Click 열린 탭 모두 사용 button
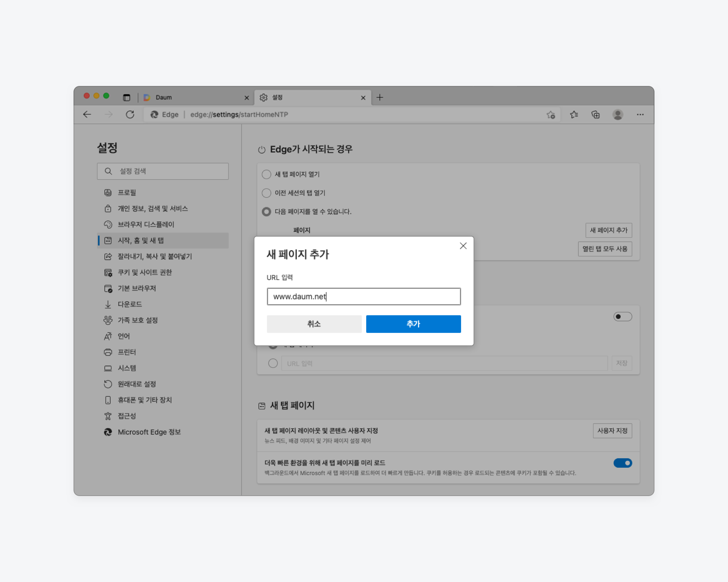Image resolution: width=728 pixels, height=582 pixels. pos(606,249)
